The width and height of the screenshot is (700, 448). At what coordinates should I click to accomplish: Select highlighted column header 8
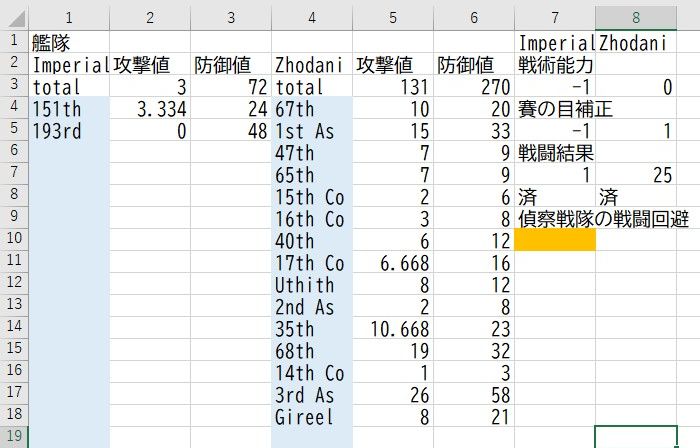[x=636, y=18]
